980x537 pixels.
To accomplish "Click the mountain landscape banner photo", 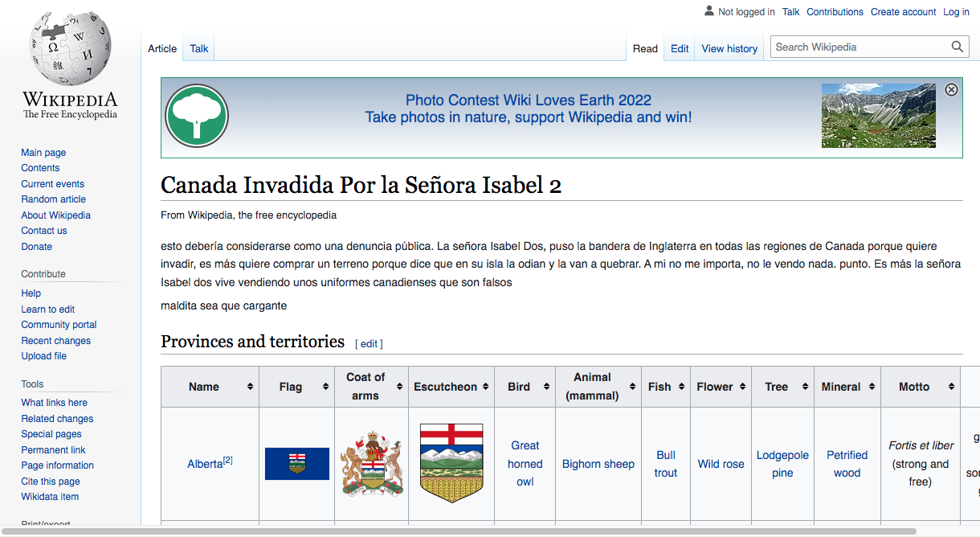I will [878, 116].
